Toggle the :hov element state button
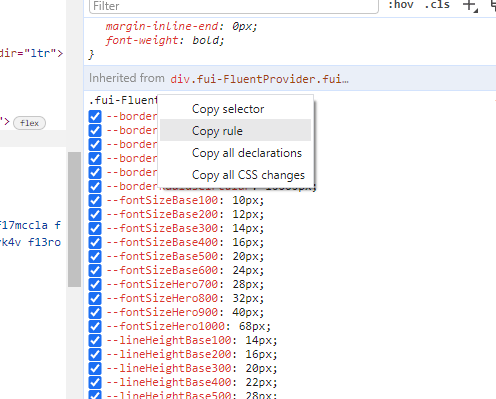Viewport: 496px width, 399px height. click(401, 5)
